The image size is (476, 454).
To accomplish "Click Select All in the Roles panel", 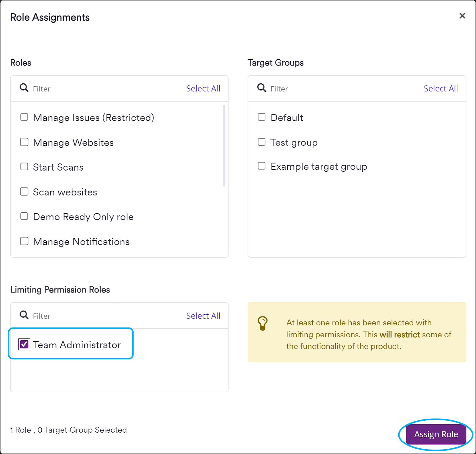I will coord(203,88).
